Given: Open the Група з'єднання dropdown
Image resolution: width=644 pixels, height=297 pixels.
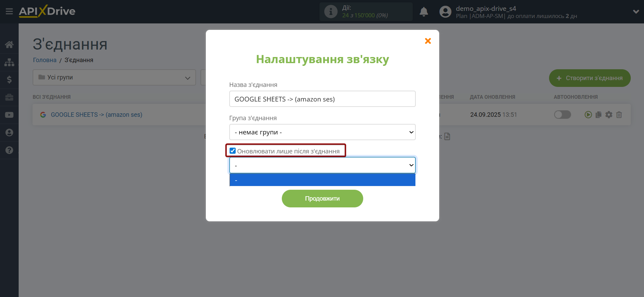Looking at the screenshot, I should 323,132.
